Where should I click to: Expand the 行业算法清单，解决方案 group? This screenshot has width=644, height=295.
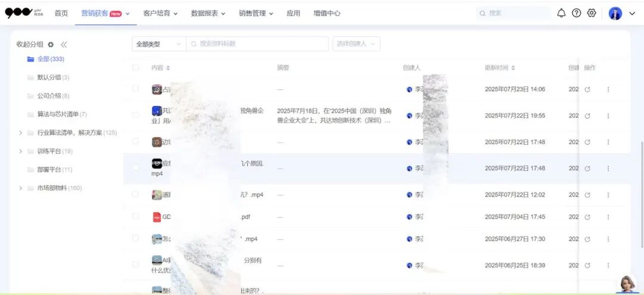coord(21,133)
